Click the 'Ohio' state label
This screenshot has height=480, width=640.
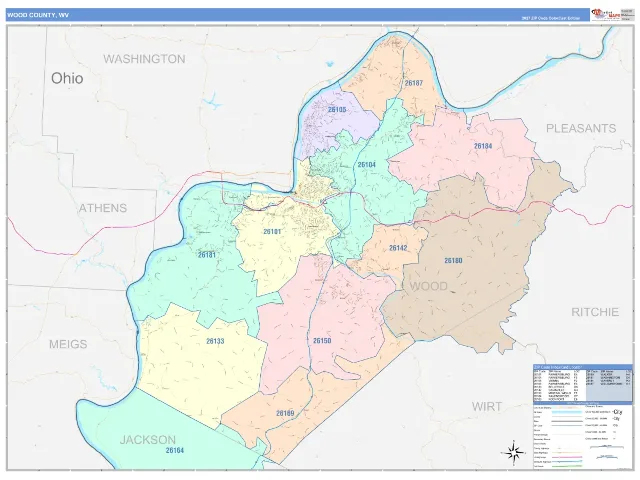coord(67,78)
